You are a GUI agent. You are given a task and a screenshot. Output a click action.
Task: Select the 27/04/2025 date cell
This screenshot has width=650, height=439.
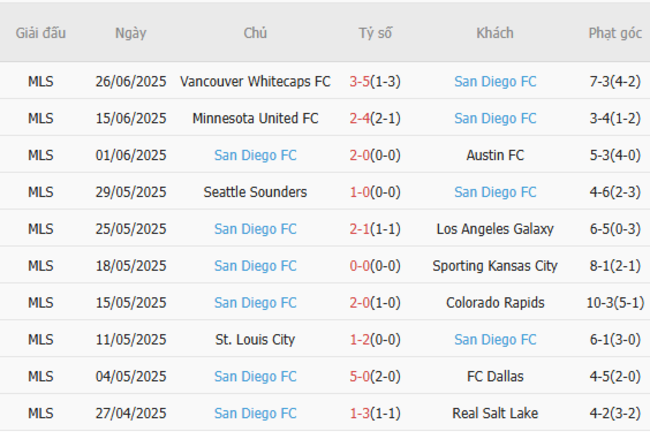click(131, 413)
